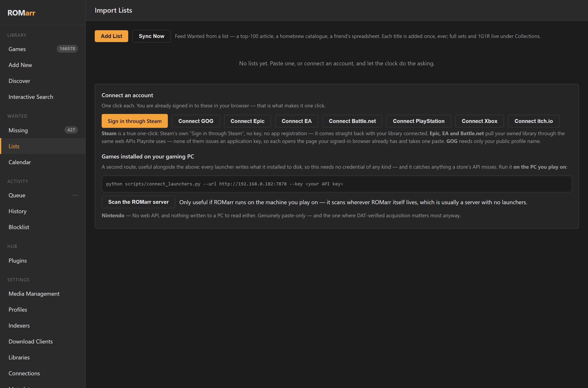Click the python connect_launchers.py command box

pos(337,184)
